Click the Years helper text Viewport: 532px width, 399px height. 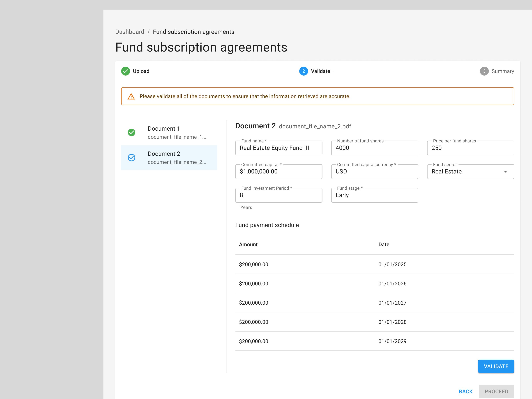point(246,207)
